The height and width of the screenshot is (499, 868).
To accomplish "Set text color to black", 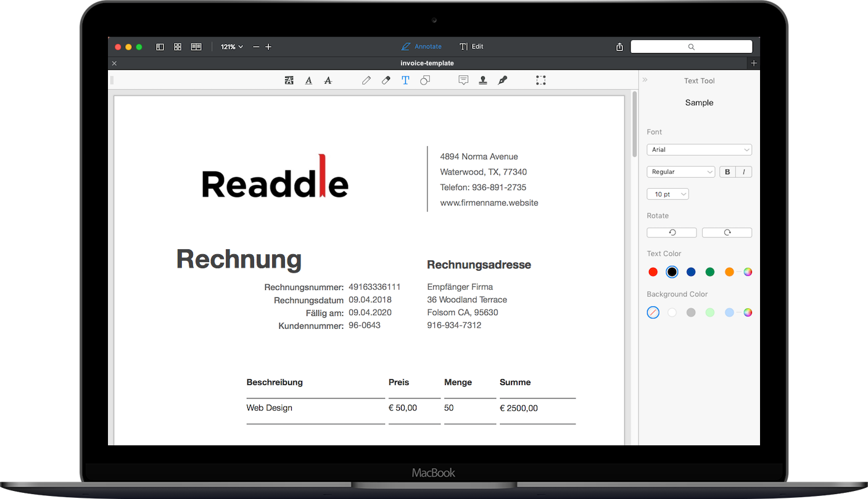I will pyautogui.click(x=672, y=272).
